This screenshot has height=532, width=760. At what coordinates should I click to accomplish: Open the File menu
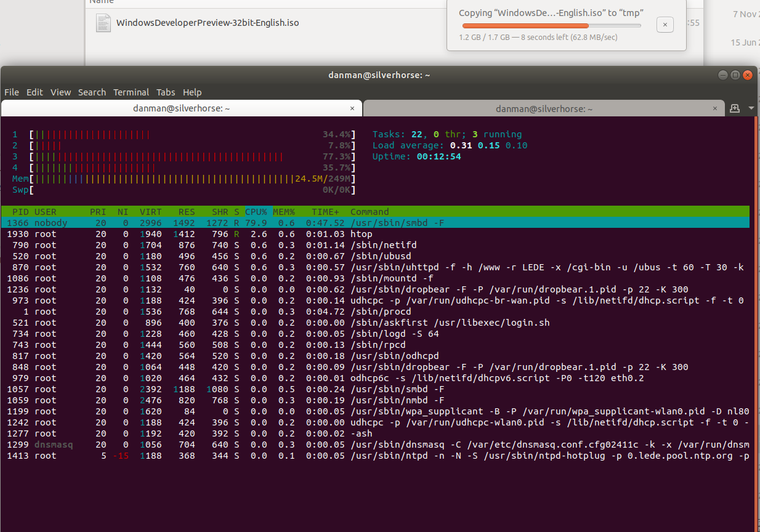(12, 92)
